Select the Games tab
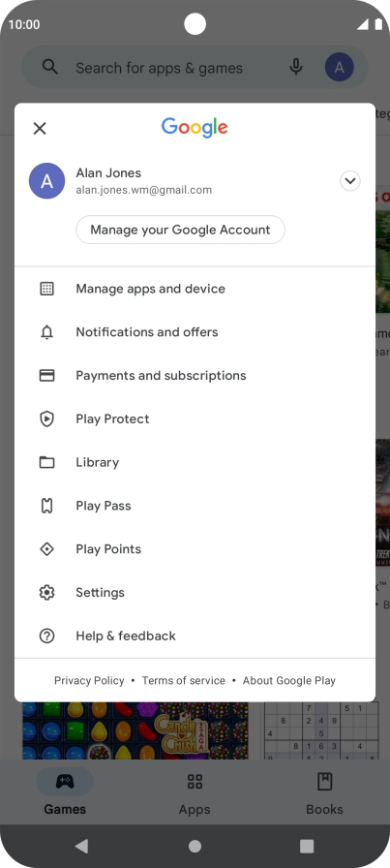The image size is (390, 868). tap(65, 794)
